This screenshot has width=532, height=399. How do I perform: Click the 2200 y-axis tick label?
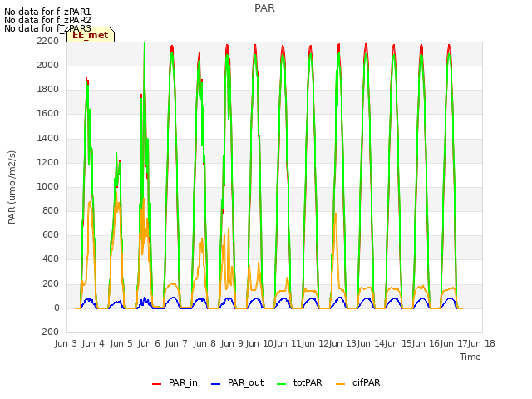(x=48, y=41)
